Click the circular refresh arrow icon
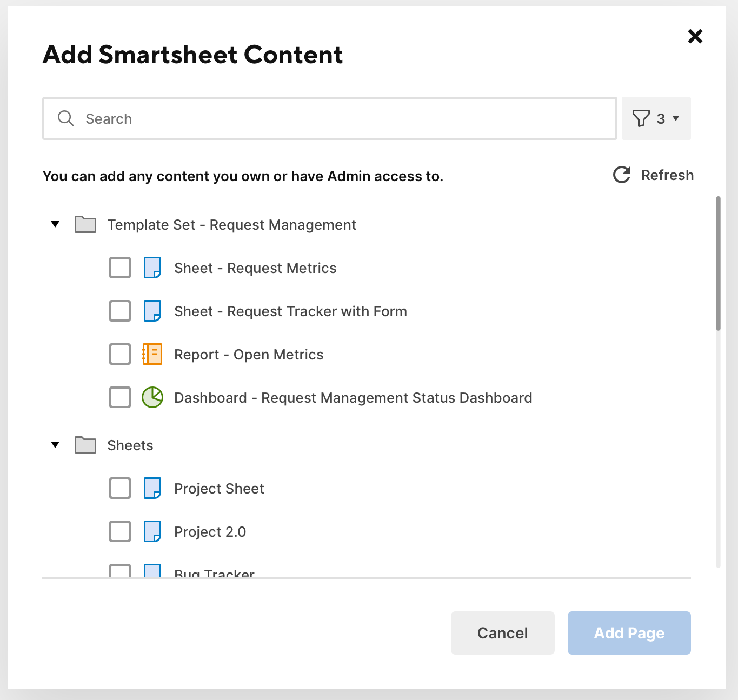The image size is (738, 700). click(622, 175)
